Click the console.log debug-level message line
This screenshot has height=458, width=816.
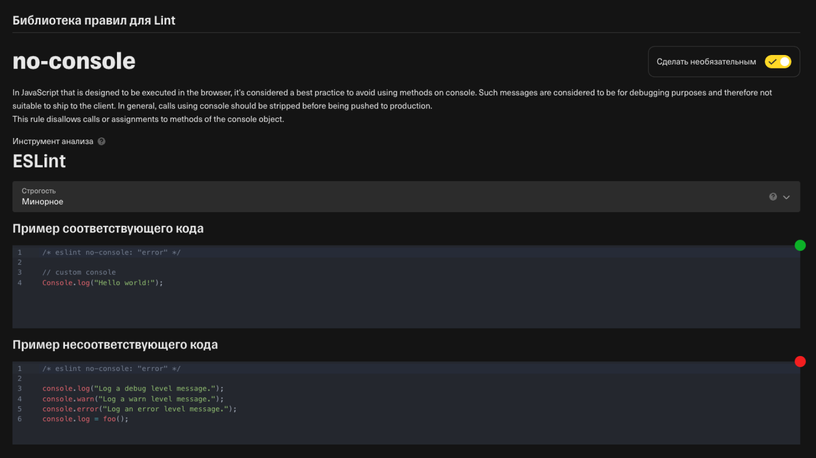coord(133,388)
